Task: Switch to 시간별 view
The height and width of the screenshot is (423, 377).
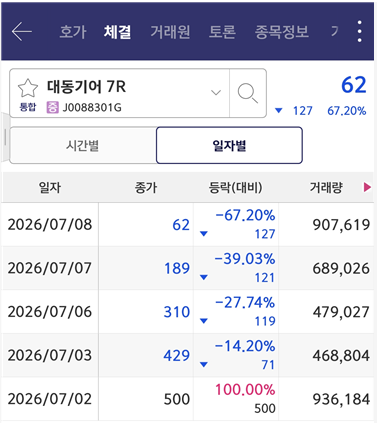Action: [83, 145]
